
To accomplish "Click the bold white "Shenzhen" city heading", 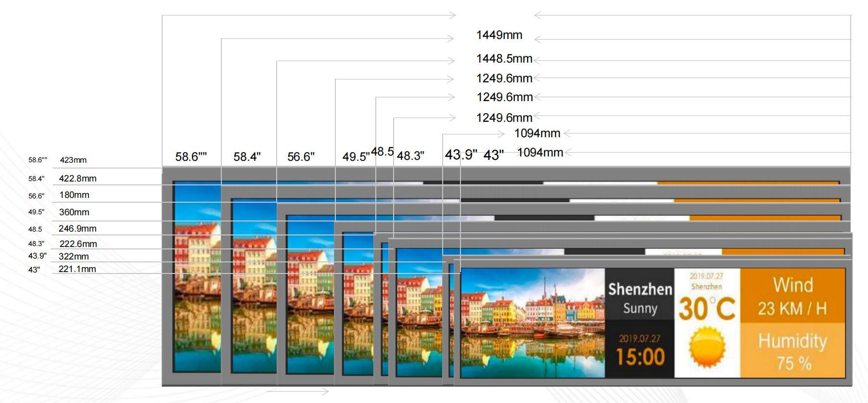I will coord(640,289).
